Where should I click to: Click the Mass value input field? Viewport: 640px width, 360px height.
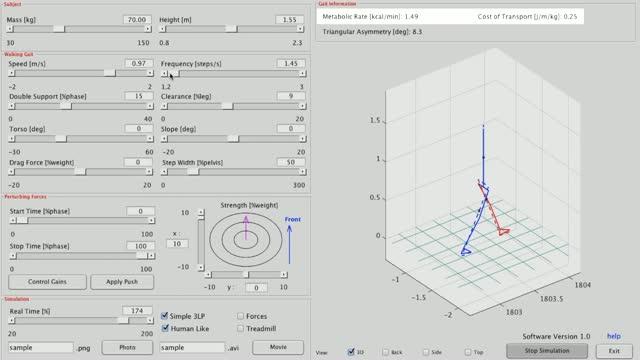click(137, 20)
